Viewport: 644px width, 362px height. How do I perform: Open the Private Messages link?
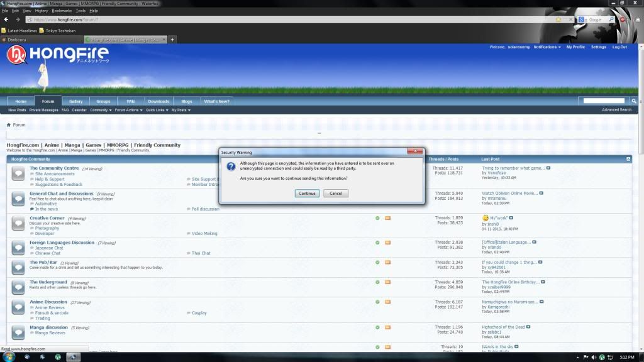tap(43, 110)
